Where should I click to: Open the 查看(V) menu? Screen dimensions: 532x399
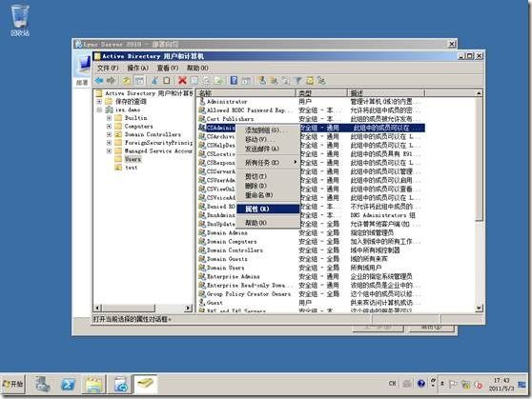point(167,69)
